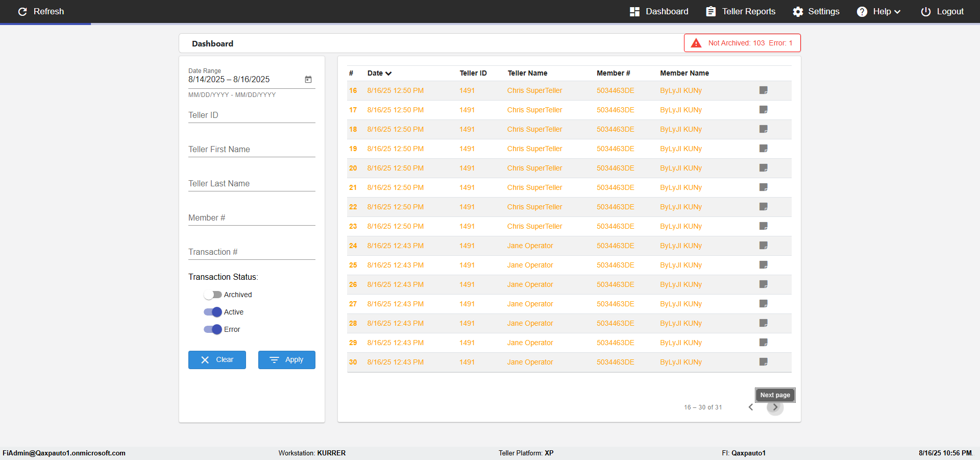Open note icon for transaction row 21
980x460 pixels.
764,187
